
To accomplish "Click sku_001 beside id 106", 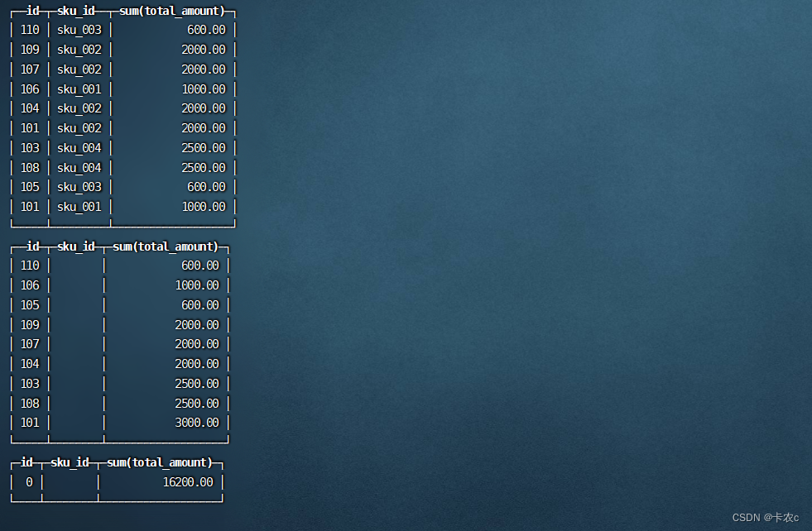I will pyautogui.click(x=79, y=89).
